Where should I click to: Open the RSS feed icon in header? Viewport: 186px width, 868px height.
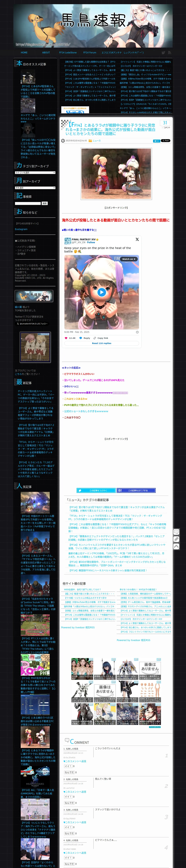pyautogui.click(x=169, y=53)
